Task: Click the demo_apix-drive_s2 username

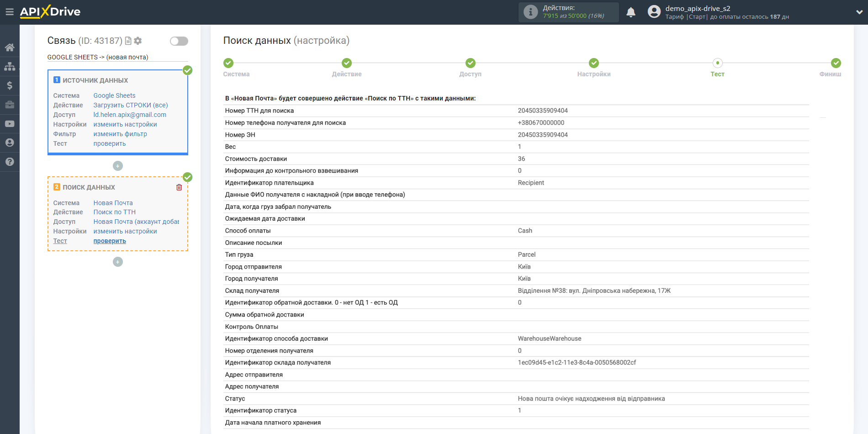Action: (698, 8)
